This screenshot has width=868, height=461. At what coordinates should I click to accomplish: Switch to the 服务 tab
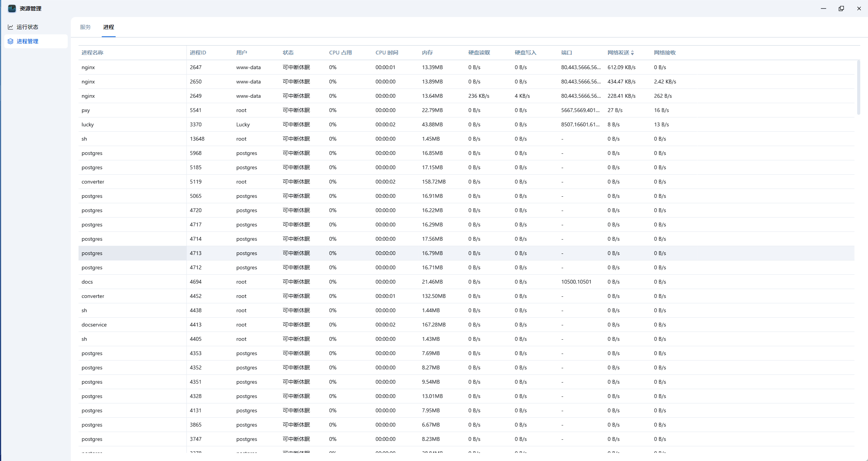tap(85, 27)
